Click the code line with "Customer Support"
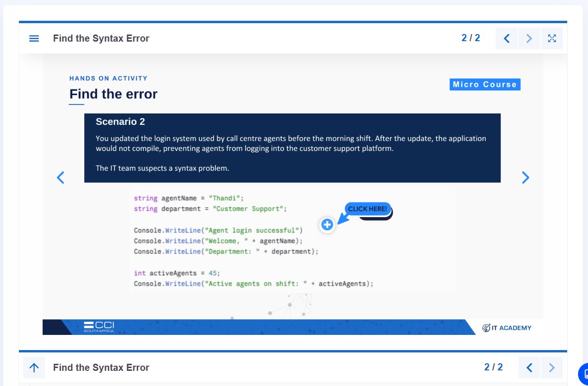The height and width of the screenshot is (386, 588). point(211,209)
